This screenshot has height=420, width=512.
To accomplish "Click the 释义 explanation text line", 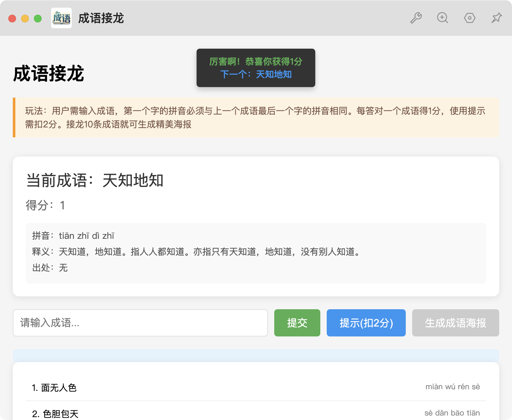I will pos(196,252).
